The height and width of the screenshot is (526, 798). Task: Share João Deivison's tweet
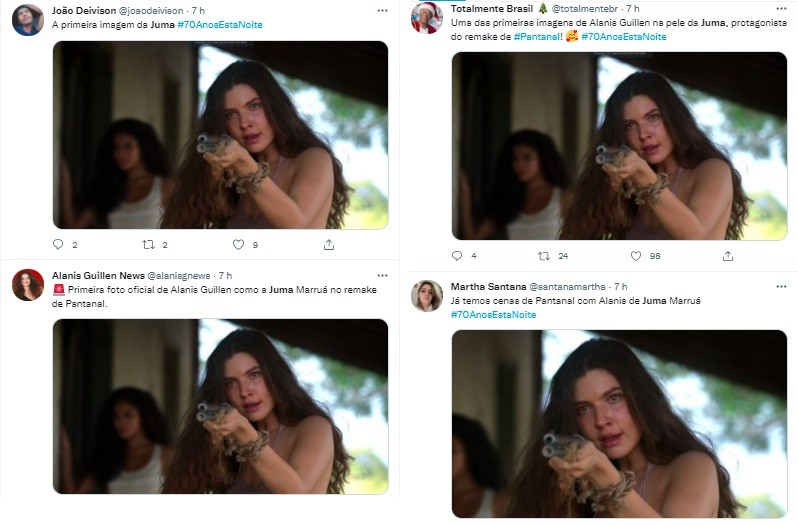coord(329,244)
